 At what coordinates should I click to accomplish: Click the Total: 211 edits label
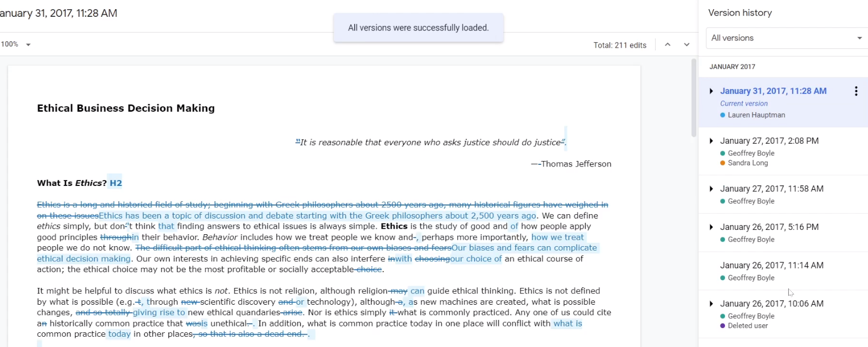(x=620, y=45)
